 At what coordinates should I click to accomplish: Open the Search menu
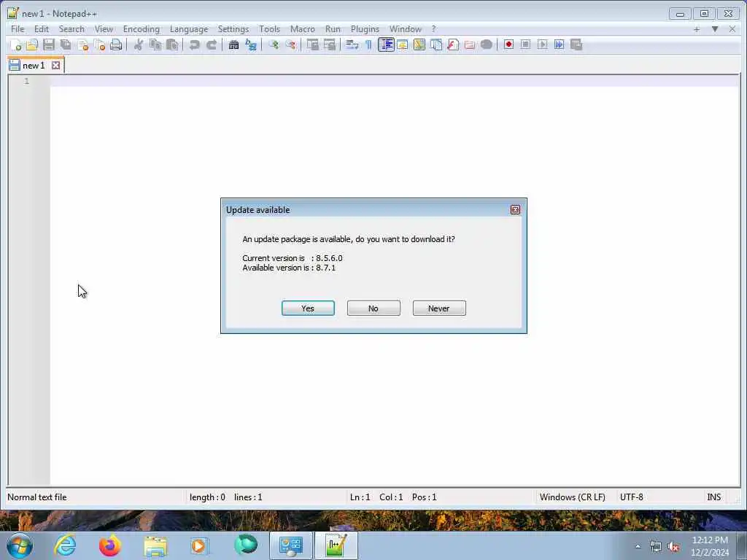point(71,29)
